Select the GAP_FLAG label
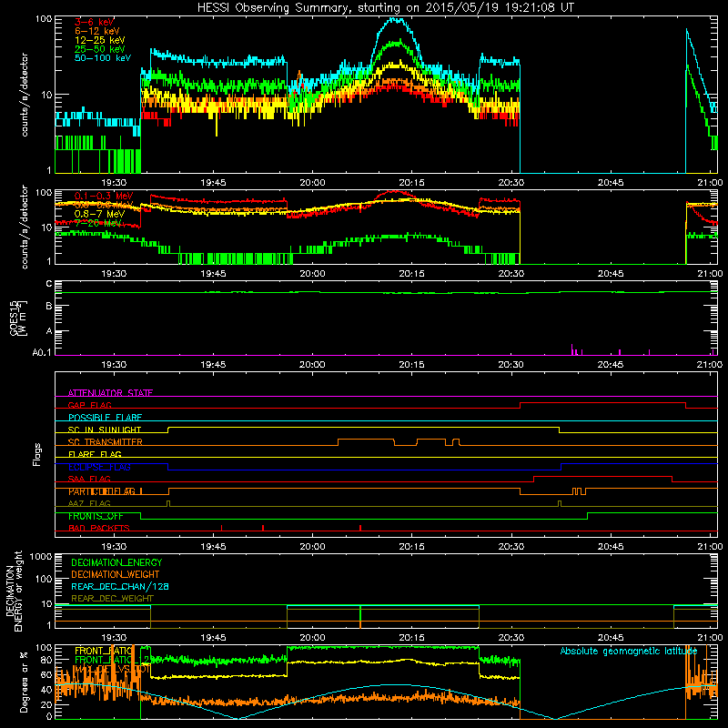 pos(89,405)
